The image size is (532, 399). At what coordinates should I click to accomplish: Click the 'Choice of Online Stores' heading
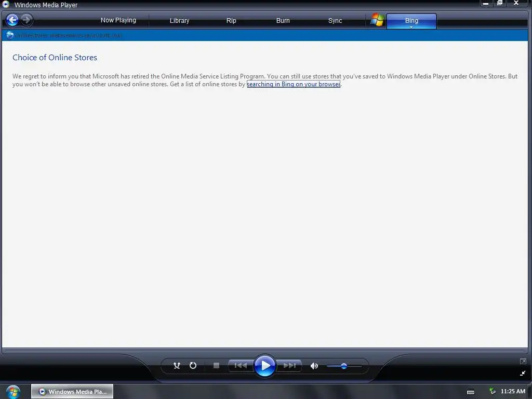coord(55,57)
